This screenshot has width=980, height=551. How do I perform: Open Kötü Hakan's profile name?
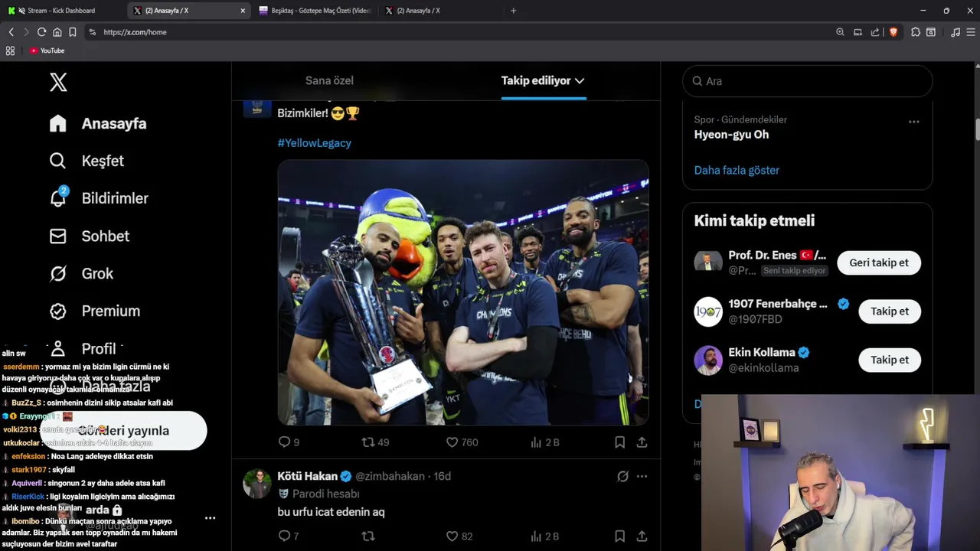coord(307,476)
